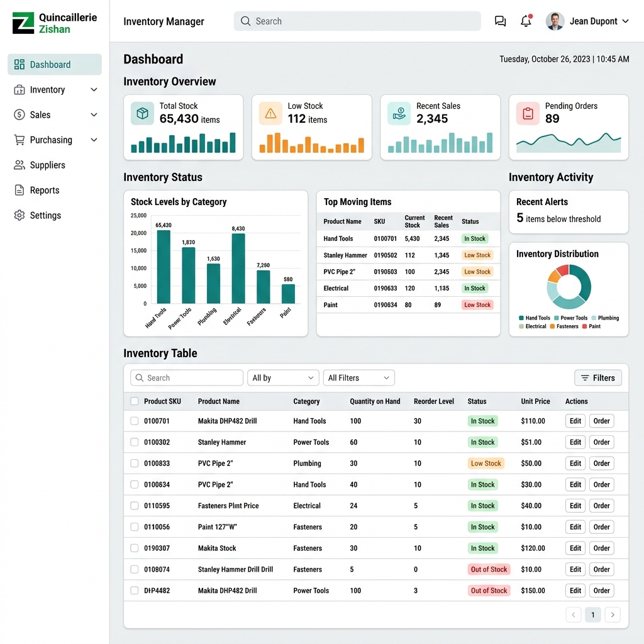The width and height of the screenshot is (644, 644).
Task: Expand the Purchasing sidebar submenu chevron
Action: [x=94, y=140]
